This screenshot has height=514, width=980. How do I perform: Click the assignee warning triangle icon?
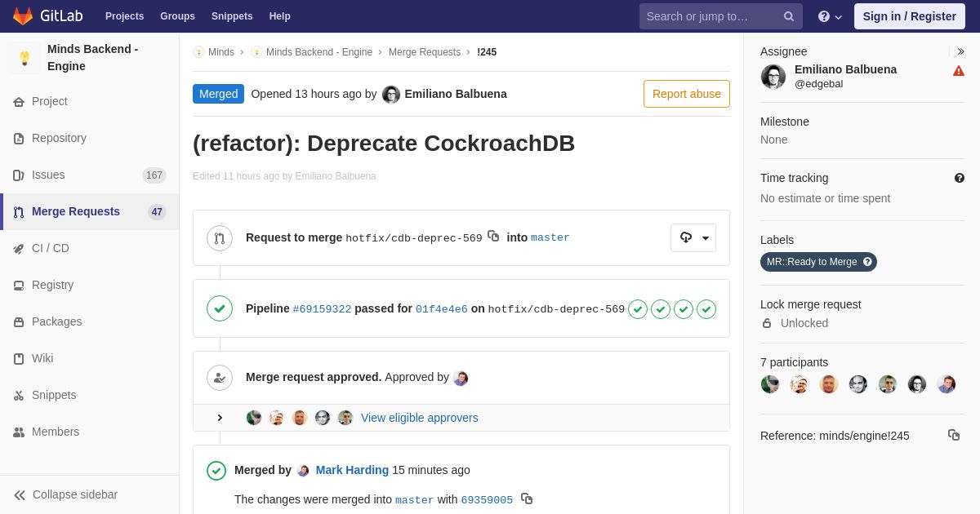pyautogui.click(x=959, y=71)
